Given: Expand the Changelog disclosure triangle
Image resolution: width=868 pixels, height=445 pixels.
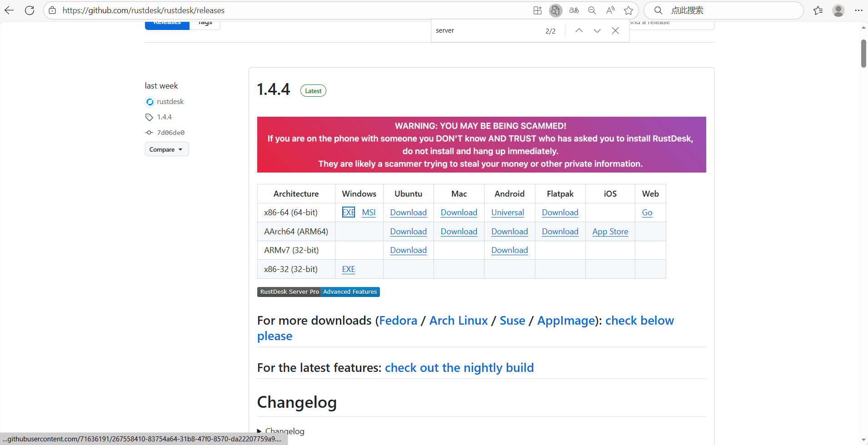Looking at the screenshot, I should pos(259,431).
